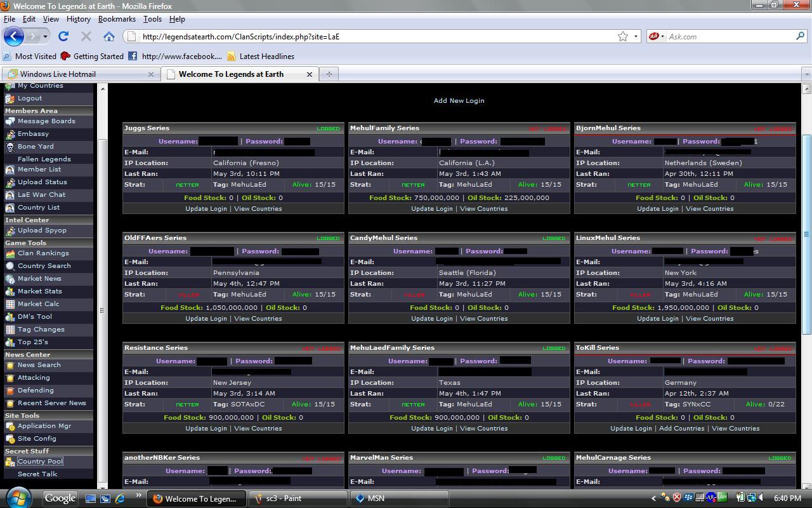
Task: Click the Ask.com search input field
Action: coord(730,36)
